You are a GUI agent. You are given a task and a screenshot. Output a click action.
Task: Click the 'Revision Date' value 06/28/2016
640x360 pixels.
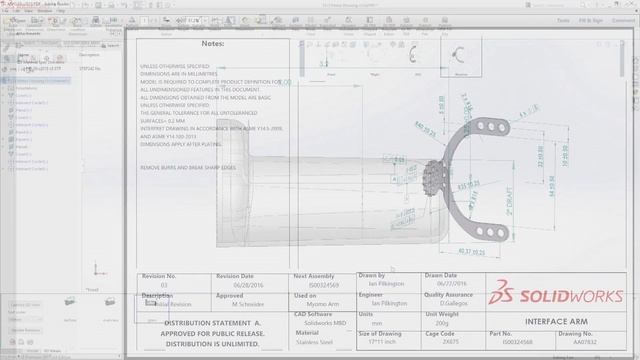[248, 285]
